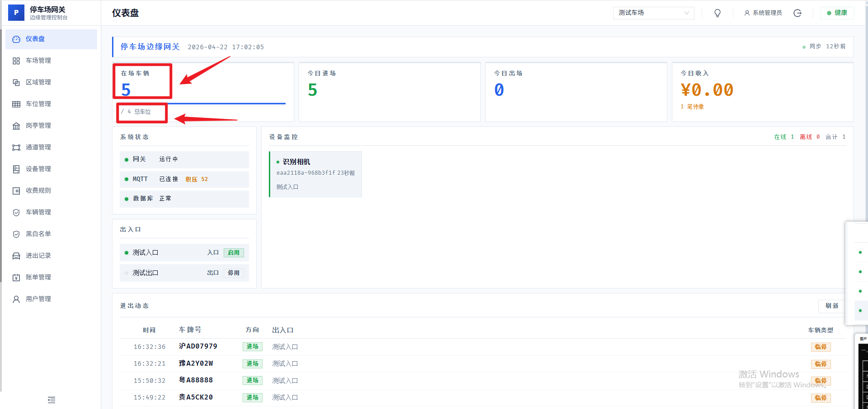Click the lightbulb theme icon in header
Image resolution: width=868 pixels, height=409 pixels.
pos(717,13)
